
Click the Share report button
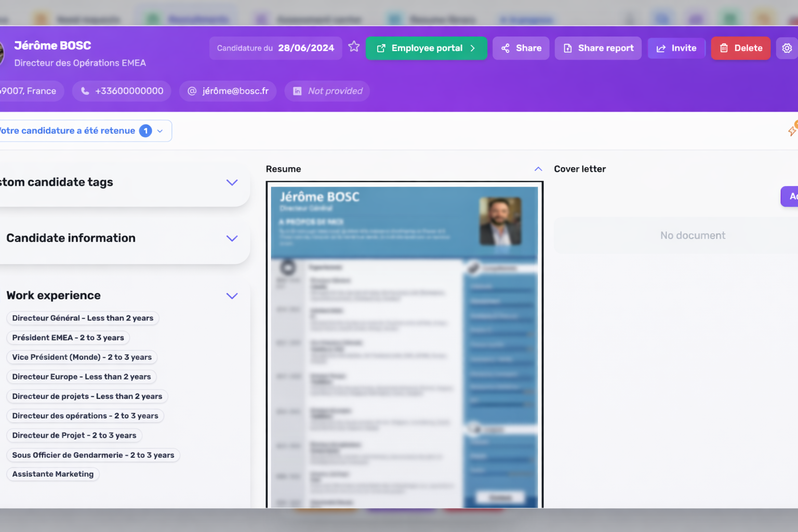pos(598,48)
